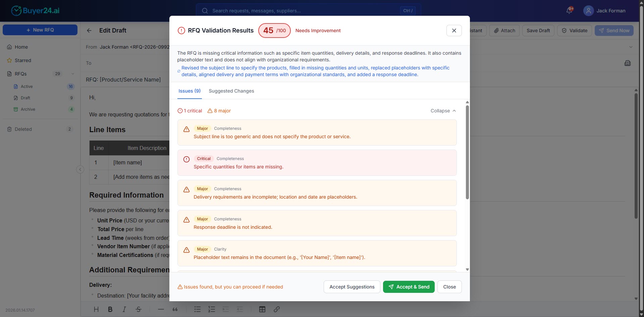
Task: Insert a table using the table icon
Action: click(x=262, y=309)
